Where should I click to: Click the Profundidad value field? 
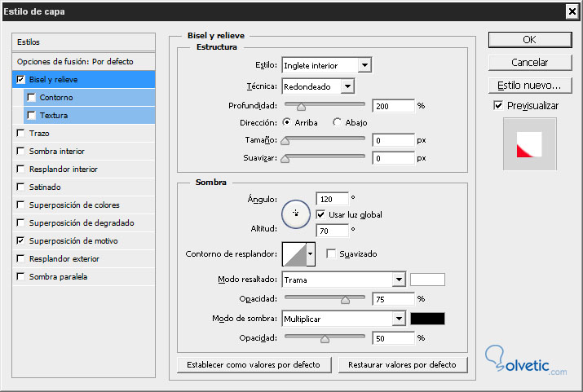393,106
